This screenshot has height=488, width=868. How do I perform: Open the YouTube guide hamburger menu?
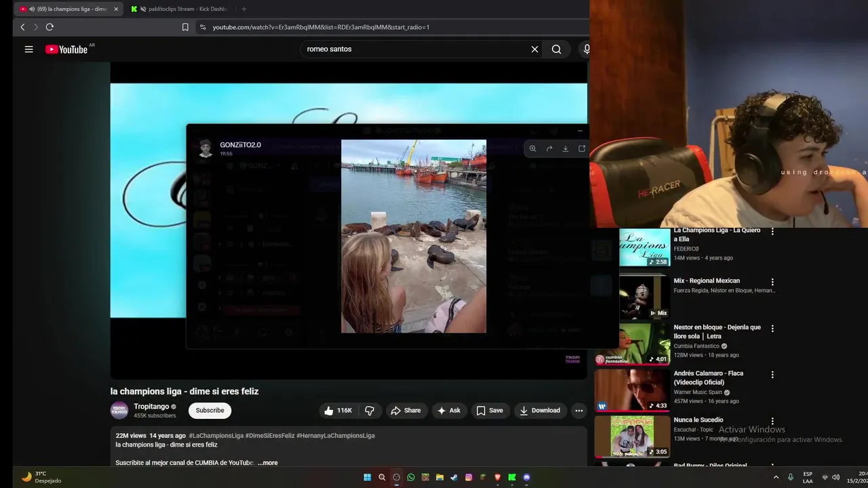pyautogui.click(x=28, y=49)
